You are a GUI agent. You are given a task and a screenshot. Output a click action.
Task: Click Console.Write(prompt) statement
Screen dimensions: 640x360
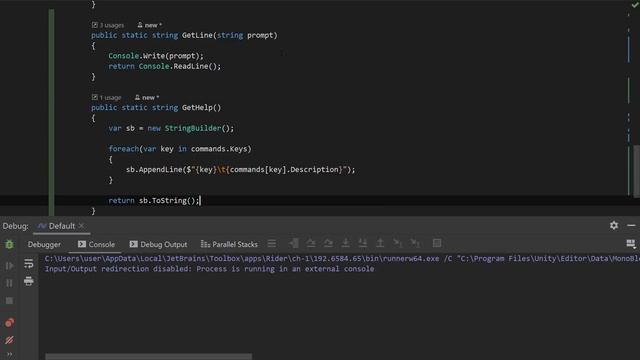pyautogui.click(x=156, y=56)
